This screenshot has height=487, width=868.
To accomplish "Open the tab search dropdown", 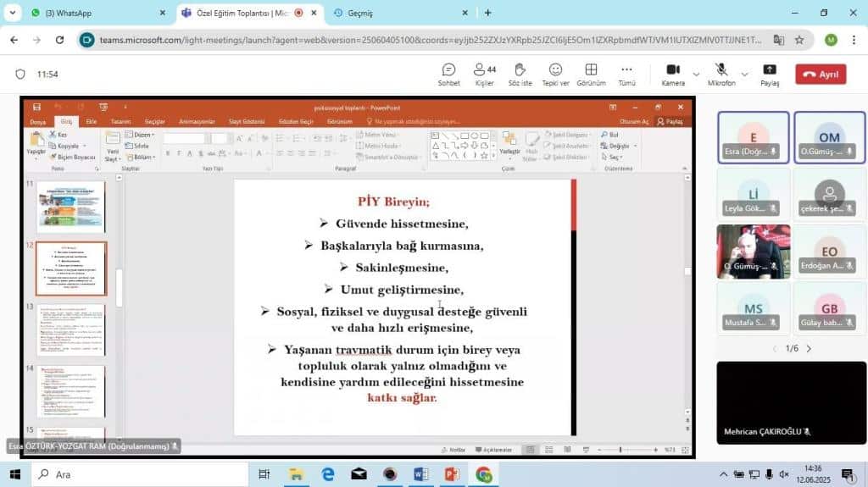I will click(12, 13).
